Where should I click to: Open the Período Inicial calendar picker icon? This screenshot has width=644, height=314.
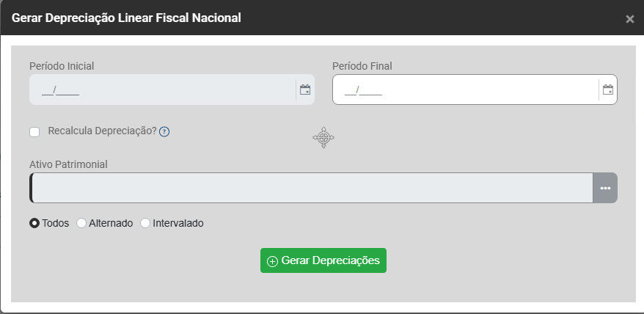pyautogui.click(x=305, y=90)
